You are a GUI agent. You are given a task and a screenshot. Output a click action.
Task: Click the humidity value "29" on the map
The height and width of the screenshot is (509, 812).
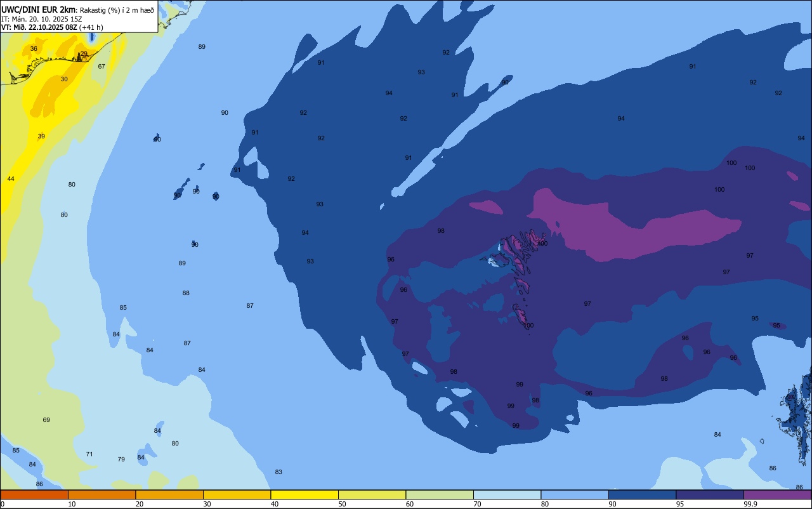84,54
